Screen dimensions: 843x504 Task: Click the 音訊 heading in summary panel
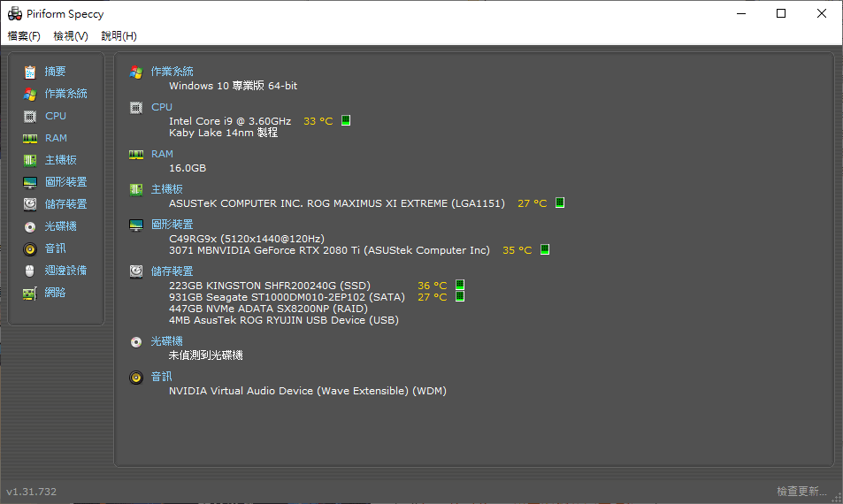pos(162,377)
